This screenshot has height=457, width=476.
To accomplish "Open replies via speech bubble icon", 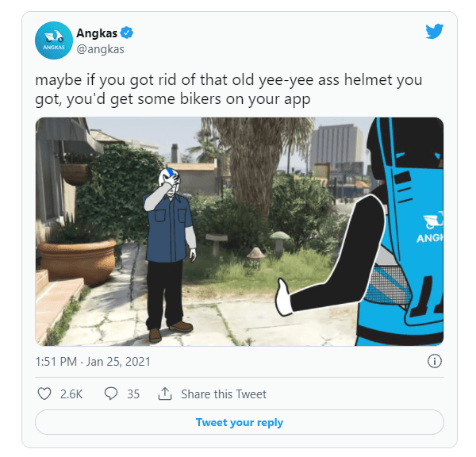I will (111, 394).
